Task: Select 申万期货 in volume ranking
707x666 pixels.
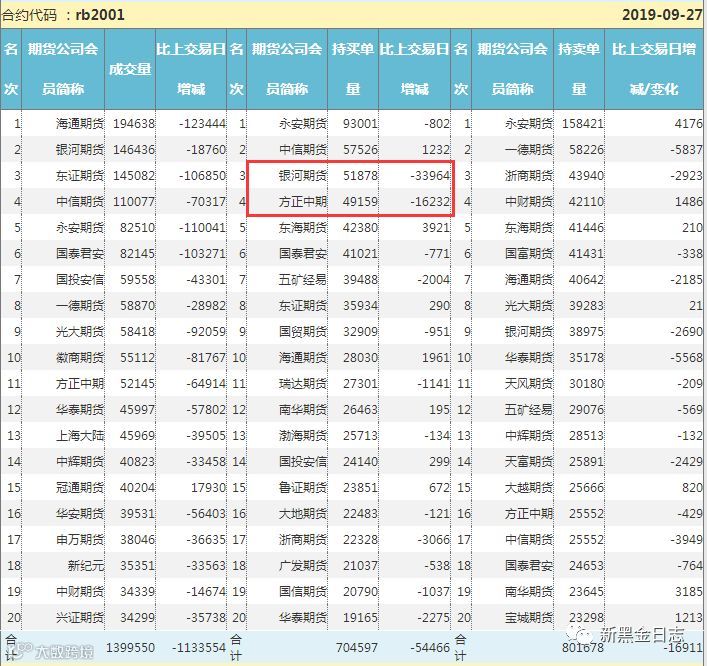Action: click(x=80, y=540)
